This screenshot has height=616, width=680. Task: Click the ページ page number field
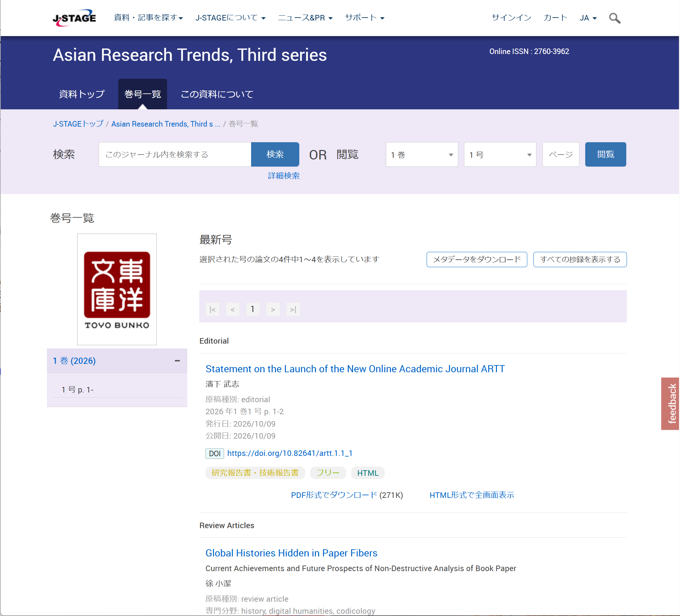(560, 154)
